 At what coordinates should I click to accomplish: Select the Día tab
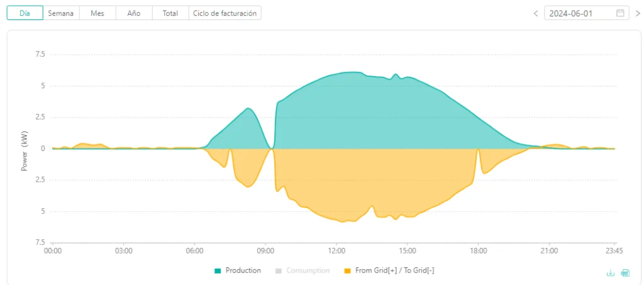tap(25, 13)
